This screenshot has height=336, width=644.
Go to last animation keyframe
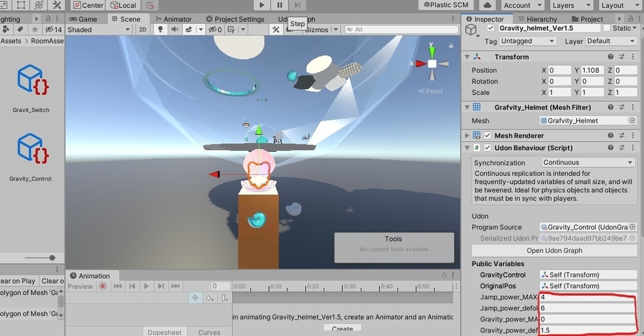coord(175,286)
